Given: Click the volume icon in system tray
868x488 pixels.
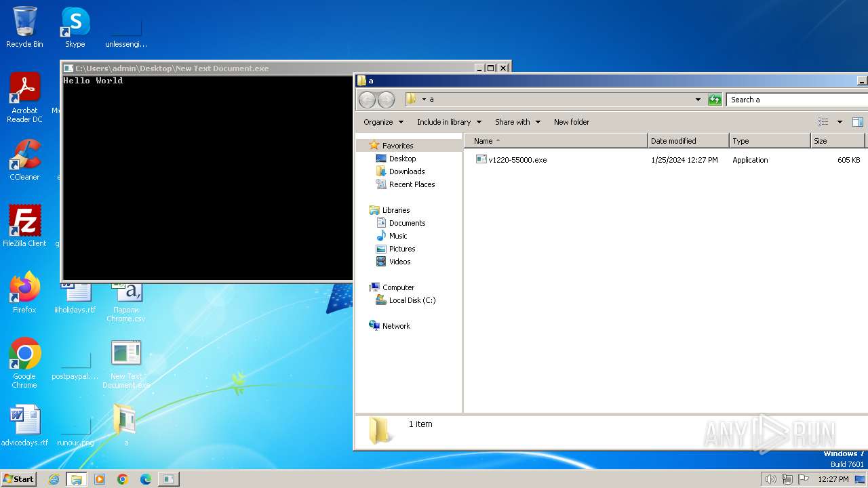Looking at the screenshot, I should pyautogui.click(x=770, y=479).
